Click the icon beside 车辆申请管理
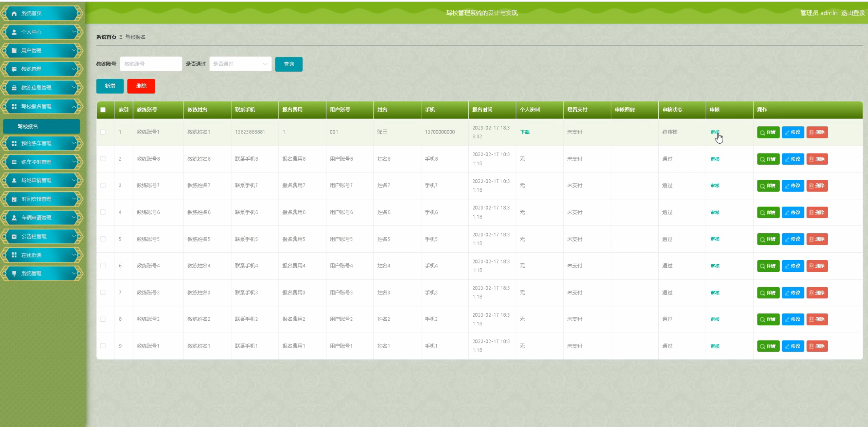This screenshot has height=427, width=868. pyautogui.click(x=14, y=218)
